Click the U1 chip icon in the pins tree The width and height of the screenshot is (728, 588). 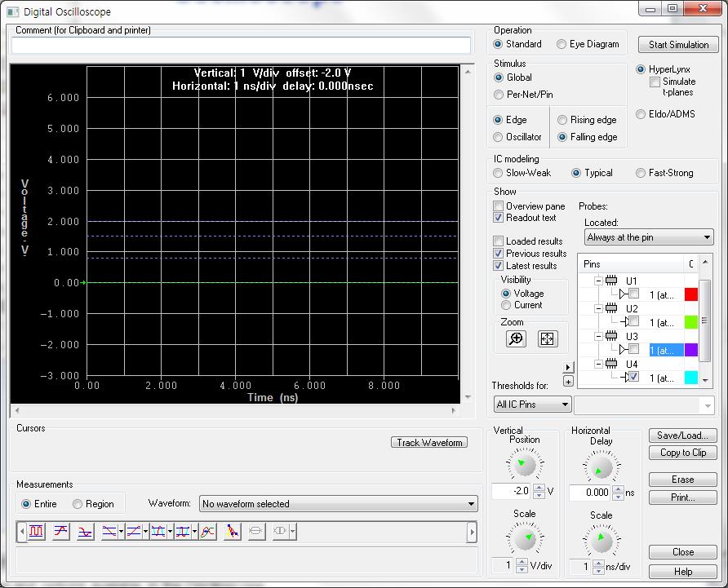611,281
